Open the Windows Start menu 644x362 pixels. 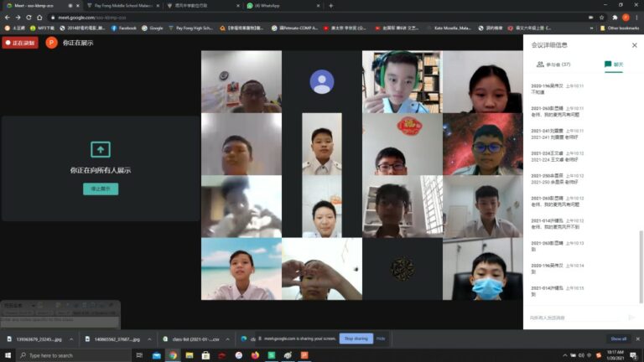coord(8,355)
